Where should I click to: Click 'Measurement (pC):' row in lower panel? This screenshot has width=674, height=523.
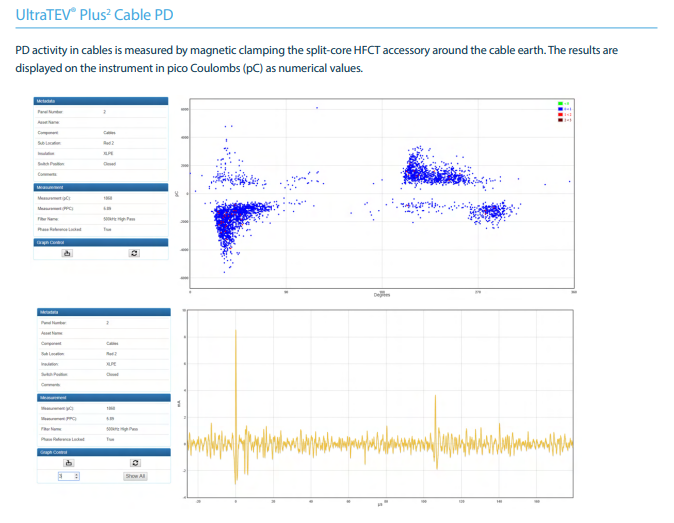point(104,408)
